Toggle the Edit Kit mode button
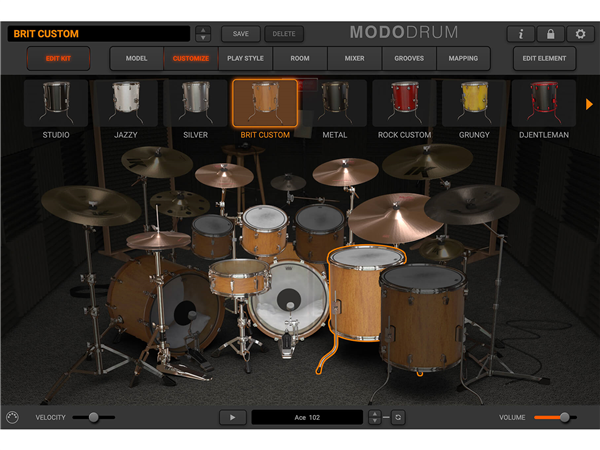The width and height of the screenshot is (600, 450). 59,58
